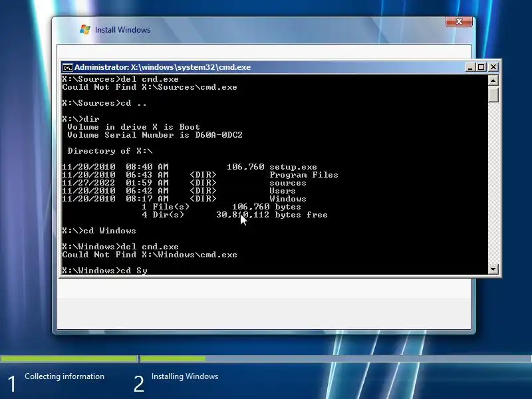Click 'X:\Sources>del cmd.exe' command line

tap(120, 79)
